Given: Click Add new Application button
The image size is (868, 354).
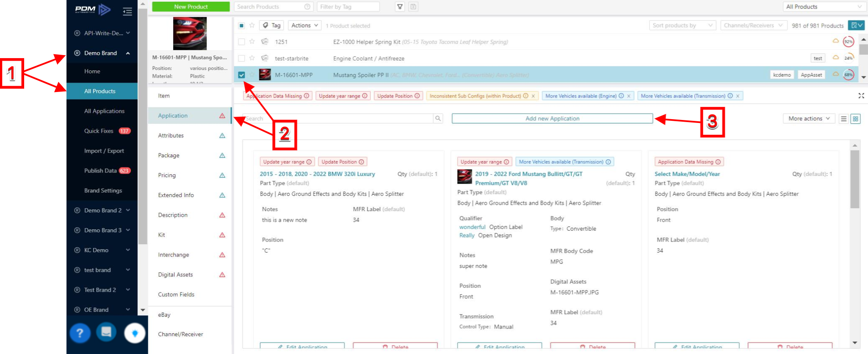Looking at the screenshot, I should pyautogui.click(x=552, y=119).
